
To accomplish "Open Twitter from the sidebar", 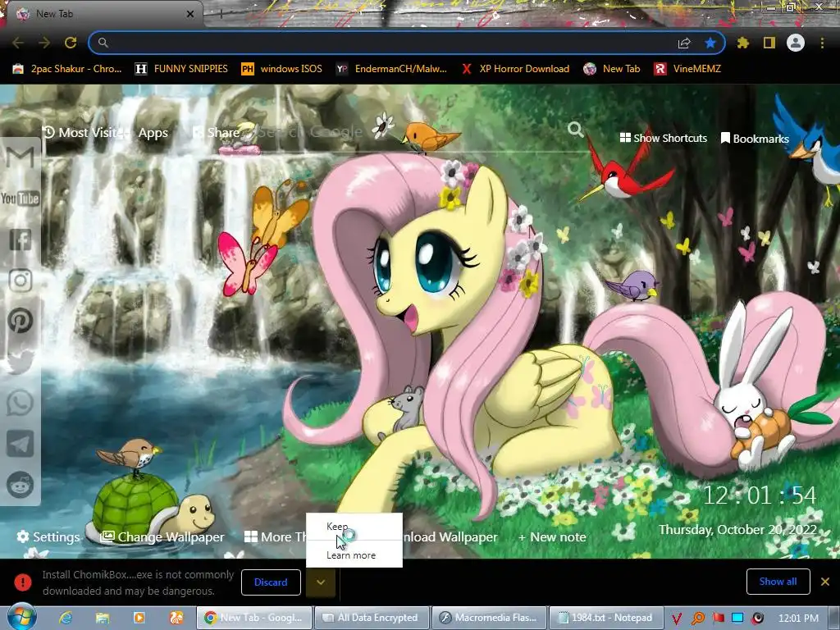I will [21, 362].
